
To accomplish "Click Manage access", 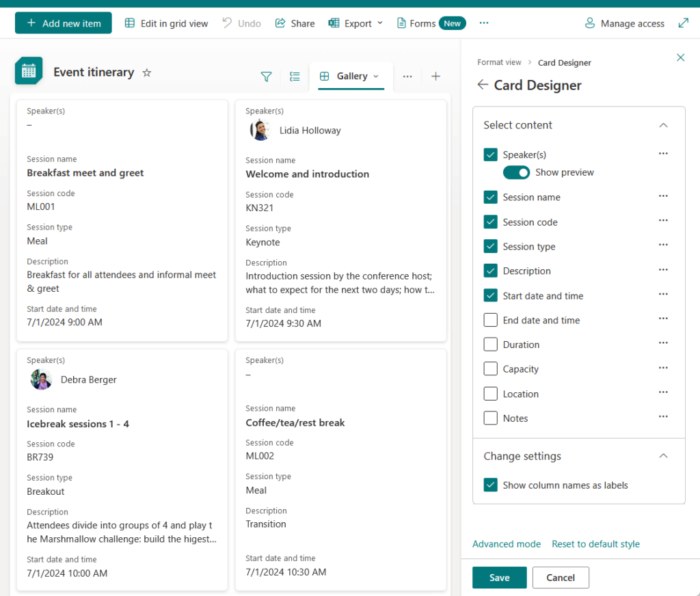I will (625, 23).
